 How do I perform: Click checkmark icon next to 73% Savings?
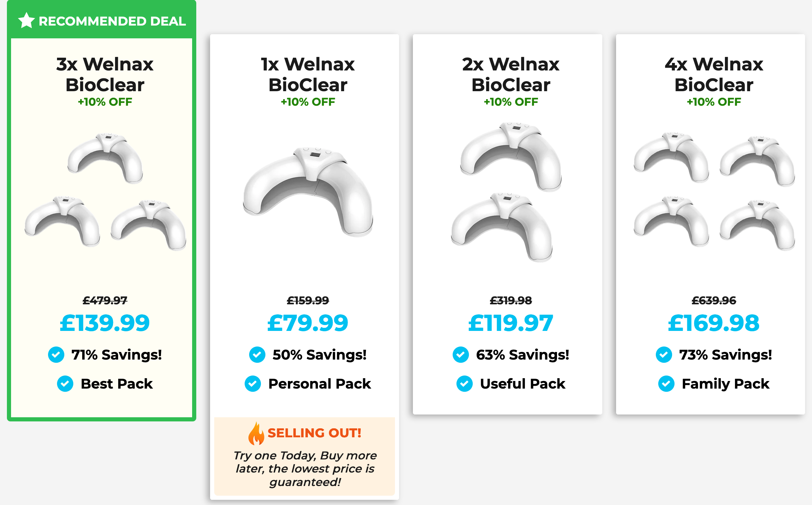click(x=664, y=355)
